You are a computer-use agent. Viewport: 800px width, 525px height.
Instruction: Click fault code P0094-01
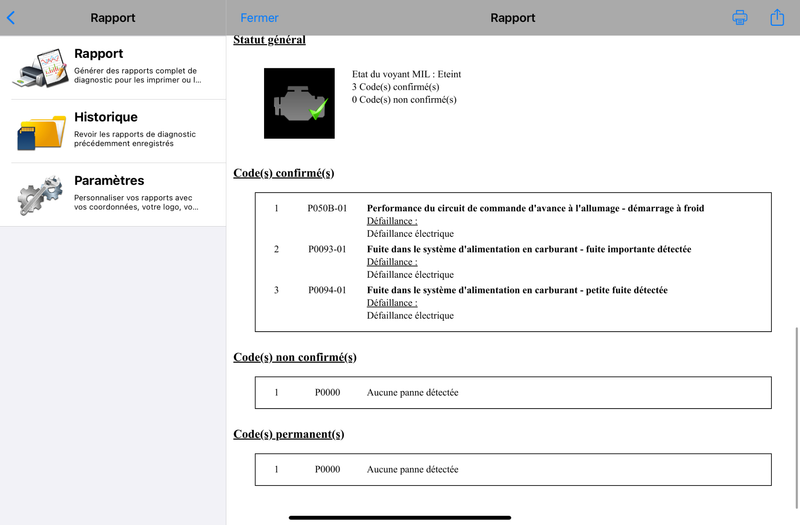click(x=327, y=290)
